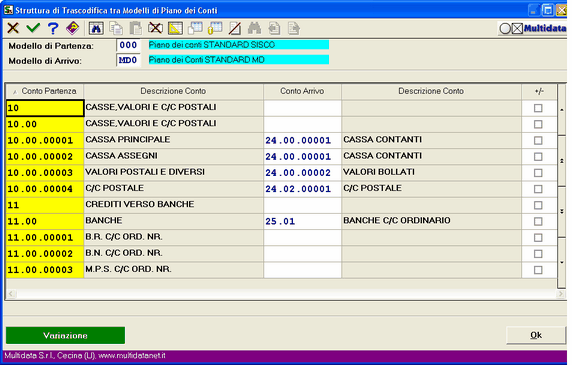Select the Conto Partenza cell 10.00.00001
572x365 pixels.
click(x=45, y=140)
